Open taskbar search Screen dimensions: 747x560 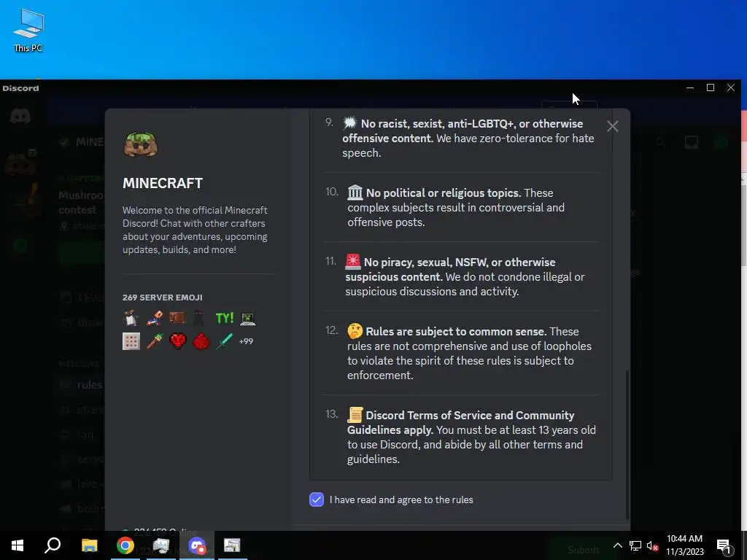[53, 545]
